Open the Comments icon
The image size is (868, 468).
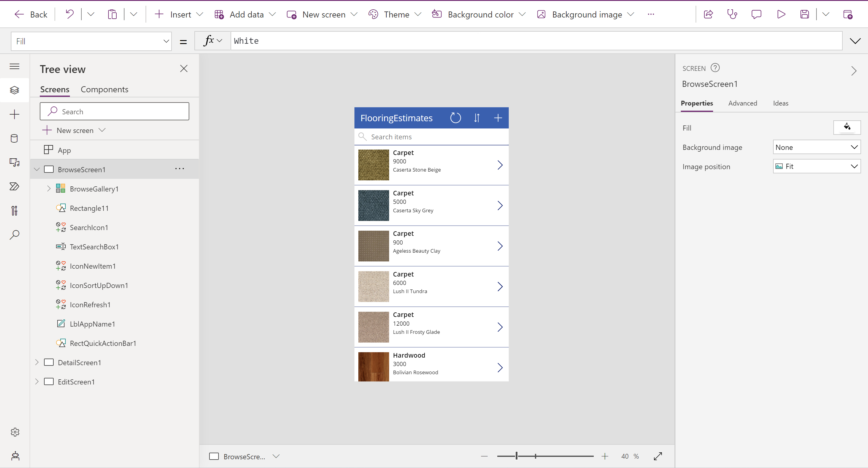(x=756, y=14)
